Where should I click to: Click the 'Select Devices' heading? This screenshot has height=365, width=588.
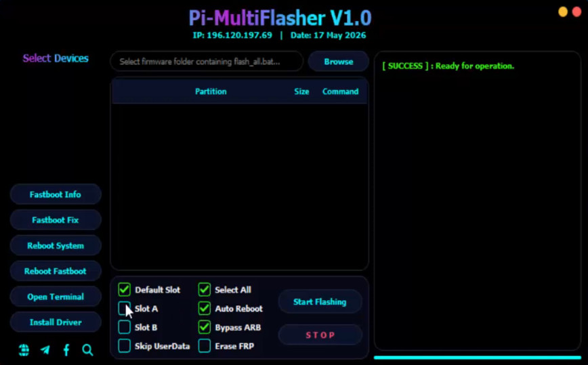tap(56, 58)
